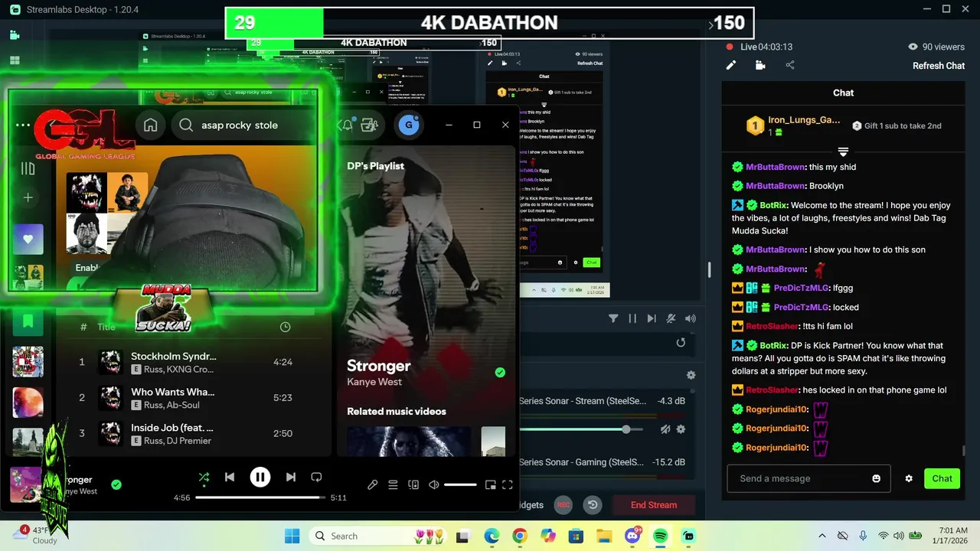Click the Windows Start button

tap(292, 536)
